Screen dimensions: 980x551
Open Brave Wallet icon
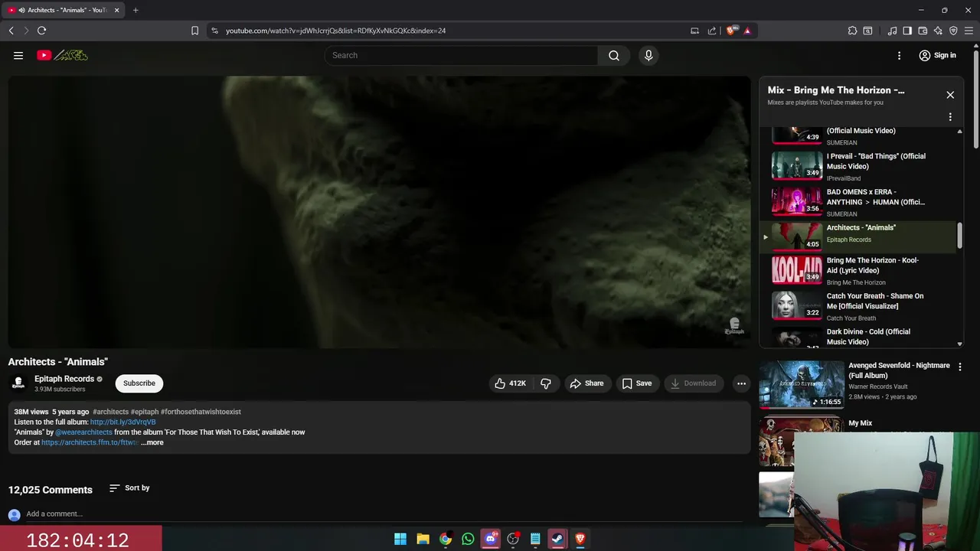(x=923, y=31)
